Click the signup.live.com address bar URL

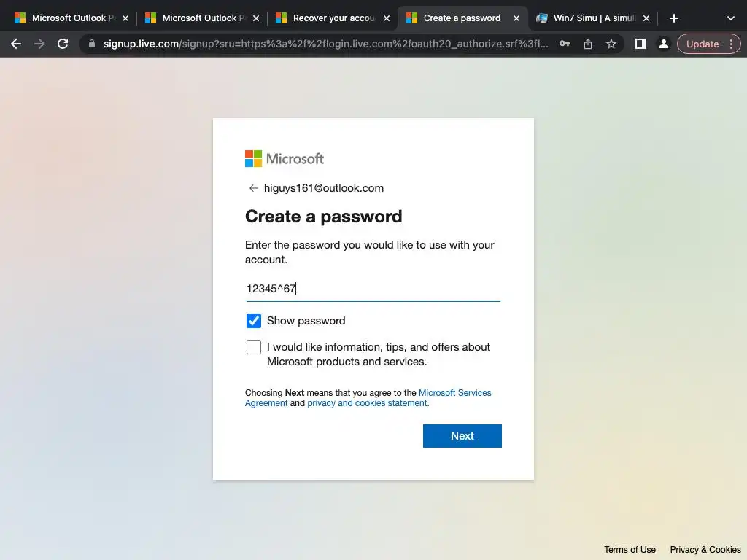[326, 44]
